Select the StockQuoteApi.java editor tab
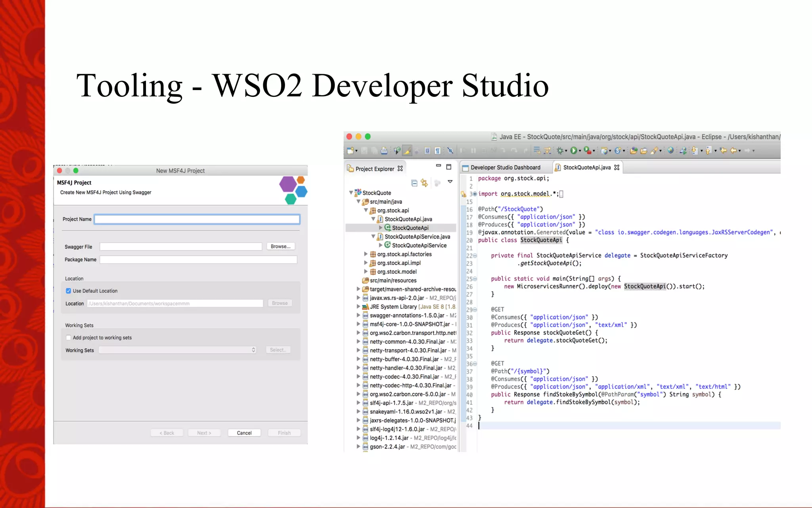Viewport: 812px width, 508px height. tap(587, 167)
